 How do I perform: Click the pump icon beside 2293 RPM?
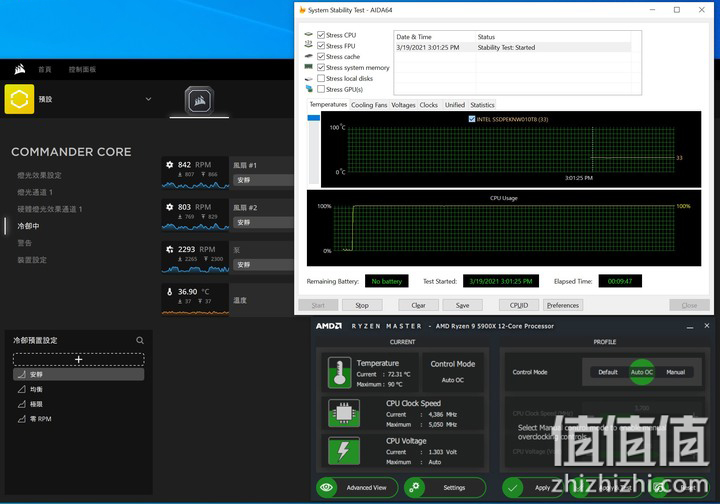(169, 249)
